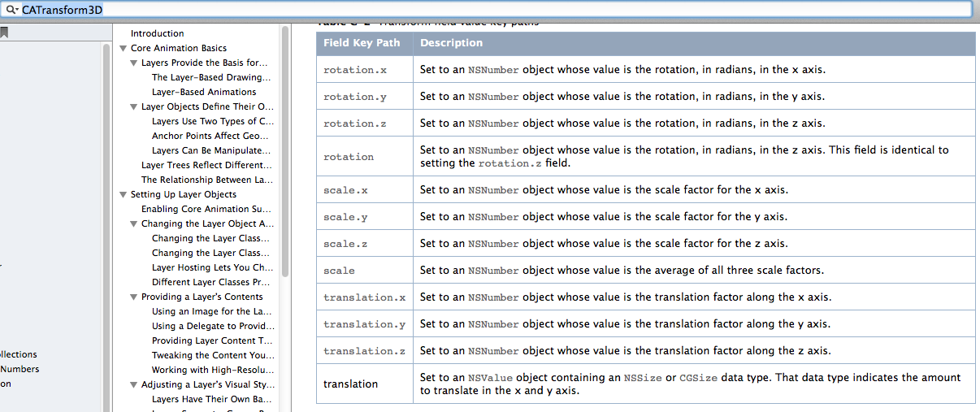
Task: Open the Introduction page
Action: pos(157,33)
